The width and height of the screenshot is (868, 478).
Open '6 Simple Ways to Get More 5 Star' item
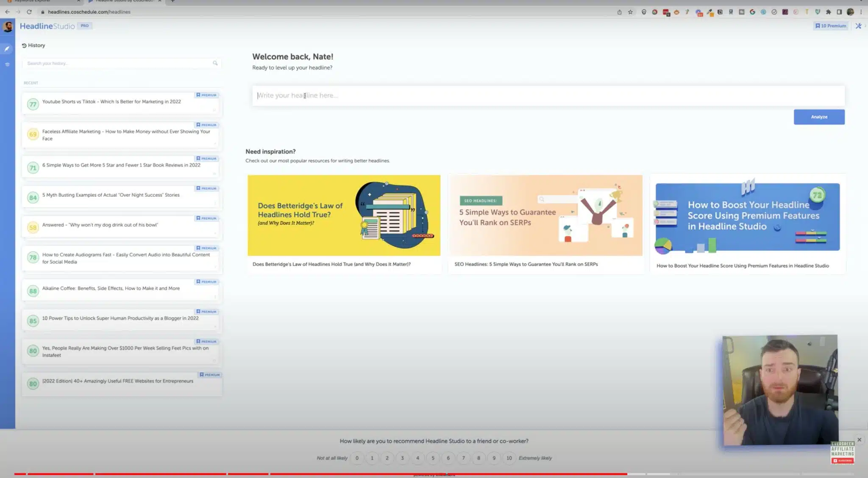(x=122, y=166)
